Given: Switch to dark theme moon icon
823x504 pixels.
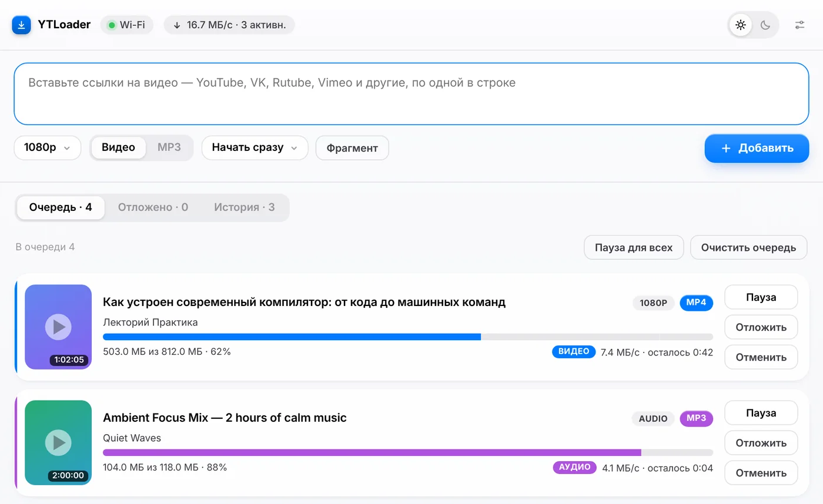Looking at the screenshot, I should tap(765, 25).
